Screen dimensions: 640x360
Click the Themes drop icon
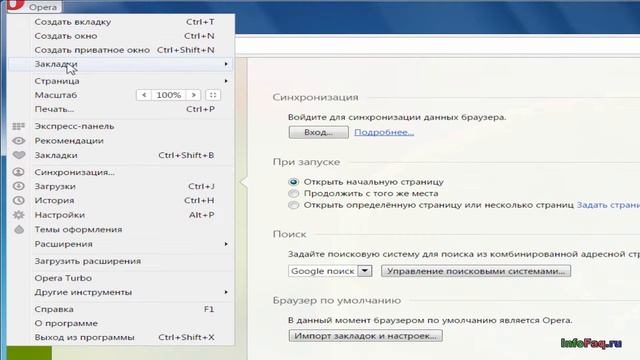click(x=19, y=229)
